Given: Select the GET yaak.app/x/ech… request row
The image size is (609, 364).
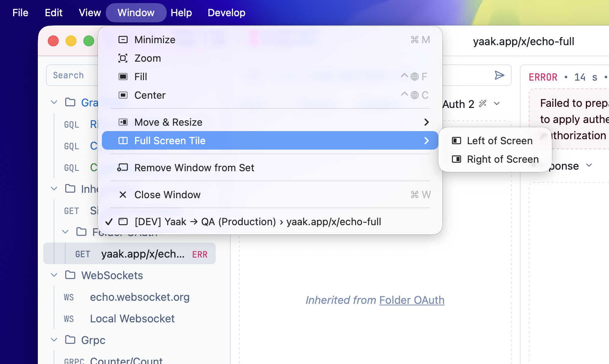Looking at the screenshot, I should click(x=129, y=253).
